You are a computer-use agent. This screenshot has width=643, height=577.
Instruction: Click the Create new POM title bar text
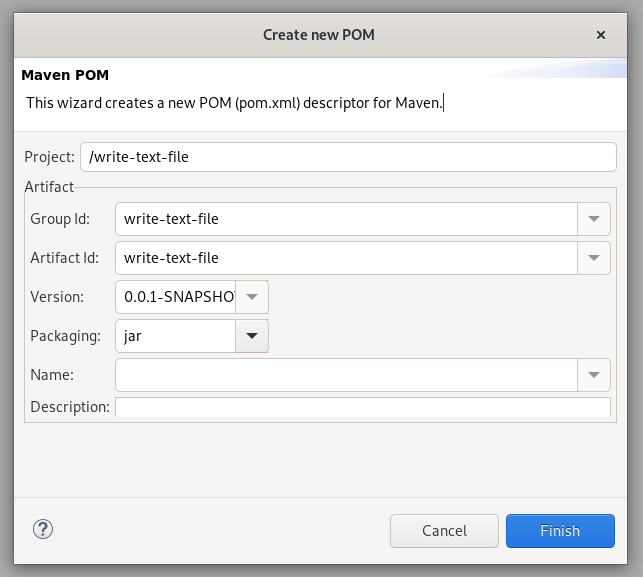[319, 35]
